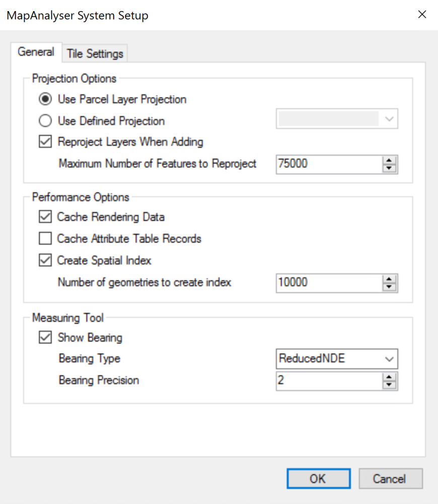Increment the geometries index spinner
The height and width of the screenshot is (504, 438).
click(x=389, y=280)
